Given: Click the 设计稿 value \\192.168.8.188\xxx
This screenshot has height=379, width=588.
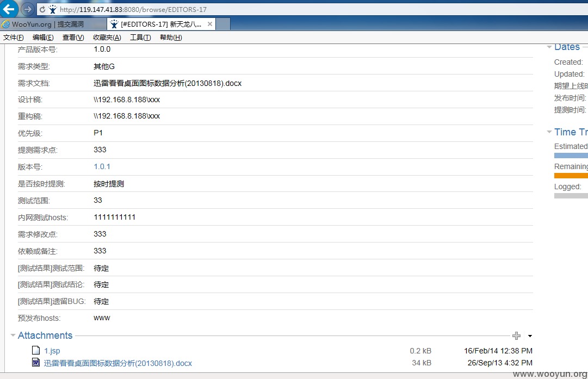Looking at the screenshot, I should 127,100.
